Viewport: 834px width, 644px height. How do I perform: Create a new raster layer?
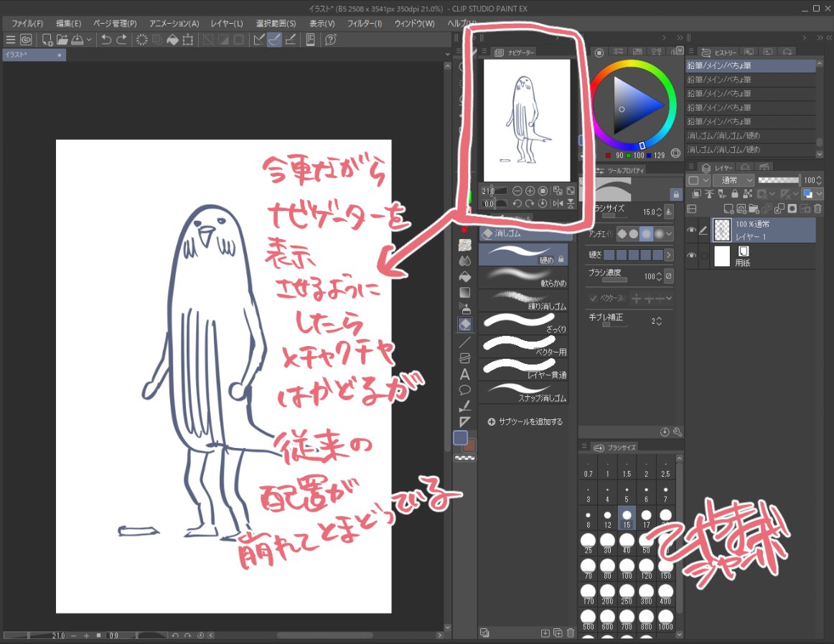pos(728,208)
